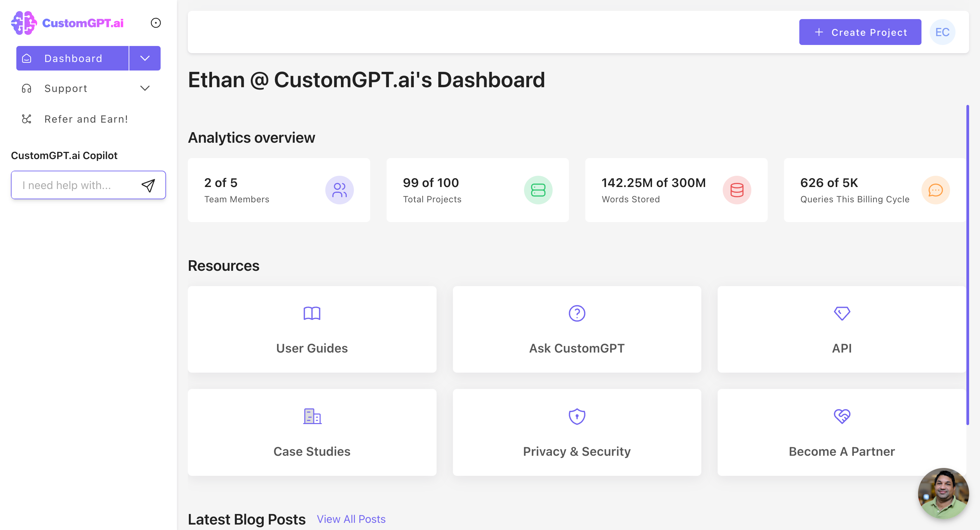This screenshot has width=980, height=530.
Task: Open the Privacy & Security shield card
Action: (x=577, y=432)
